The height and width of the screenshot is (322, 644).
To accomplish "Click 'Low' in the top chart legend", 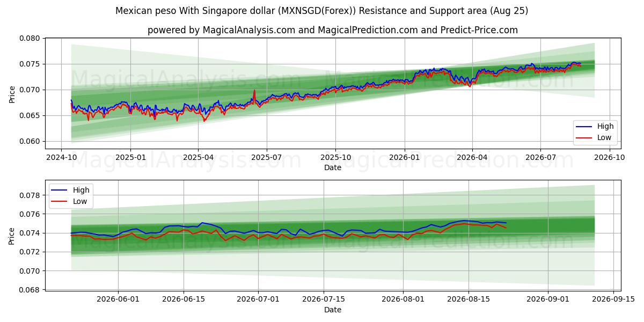I will pyautogui.click(x=604, y=138).
